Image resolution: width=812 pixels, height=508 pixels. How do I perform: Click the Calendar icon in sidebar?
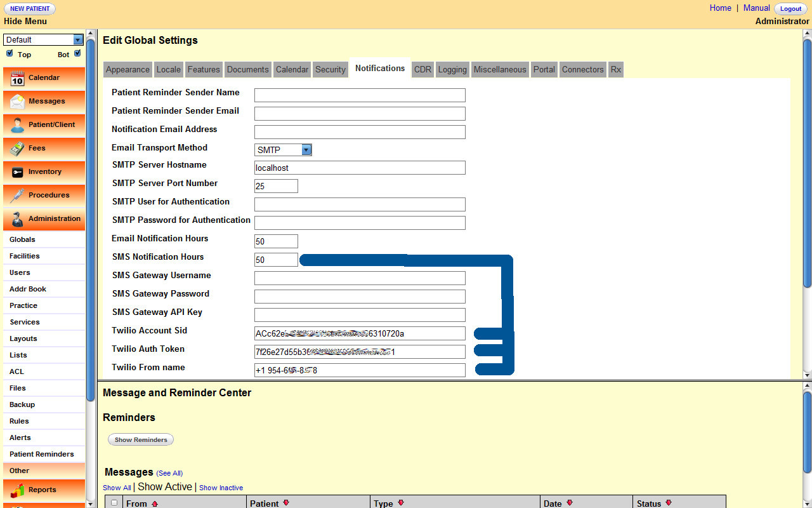coord(17,78)
